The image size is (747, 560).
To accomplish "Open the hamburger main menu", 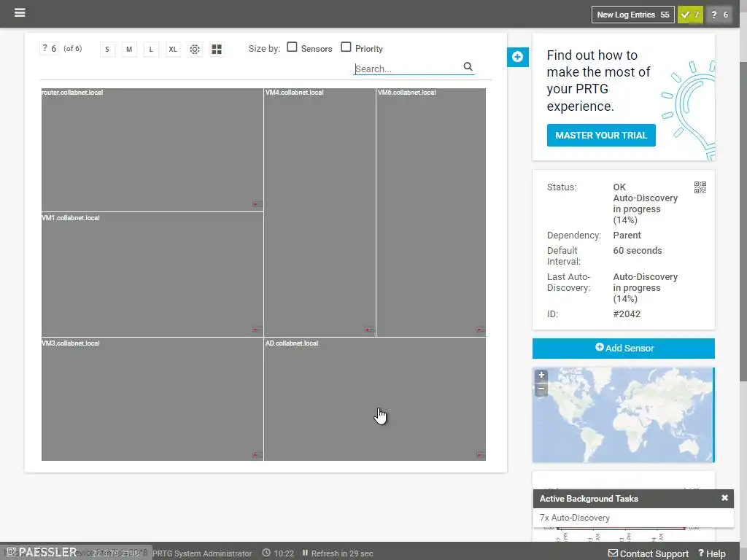I will (x=20, y=12).
